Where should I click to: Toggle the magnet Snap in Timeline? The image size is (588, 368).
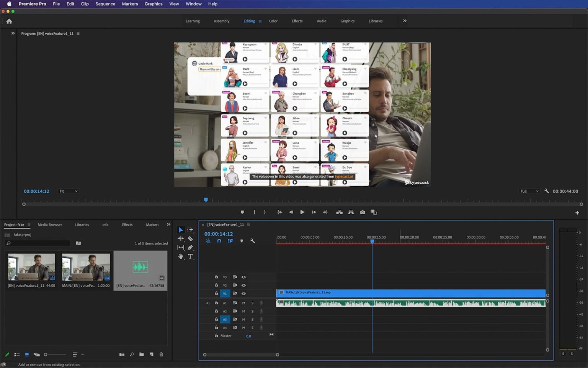point(219,241)
